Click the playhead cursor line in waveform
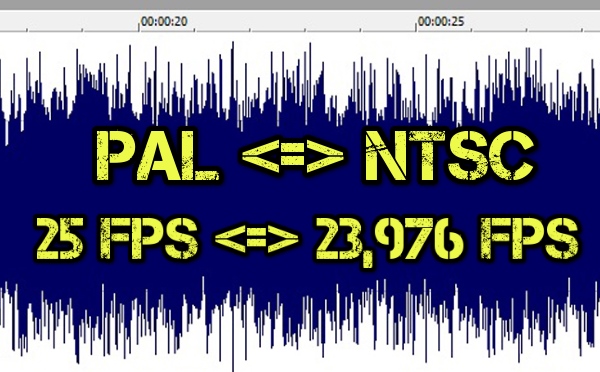Screen dimensions: 600x372 [233, 207]
